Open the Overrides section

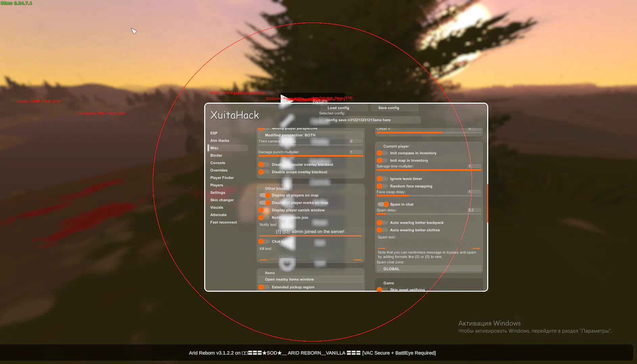click(x=219, y=170)
